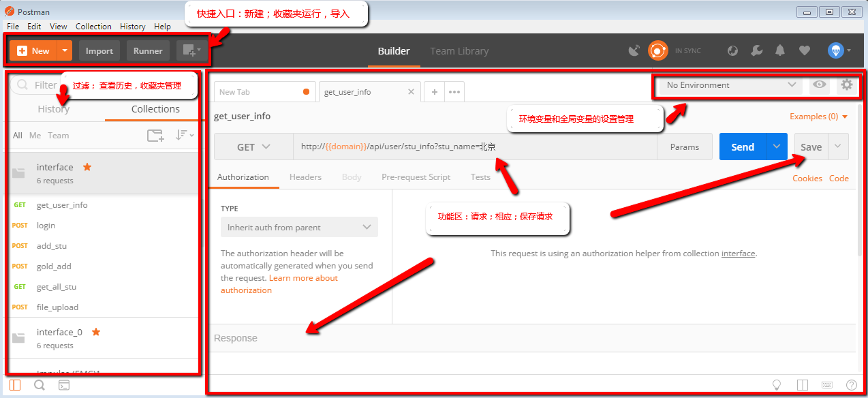Open the collection Runner
Image resolution: width=868 pixels, height=398 pixels.
[148, 50]
